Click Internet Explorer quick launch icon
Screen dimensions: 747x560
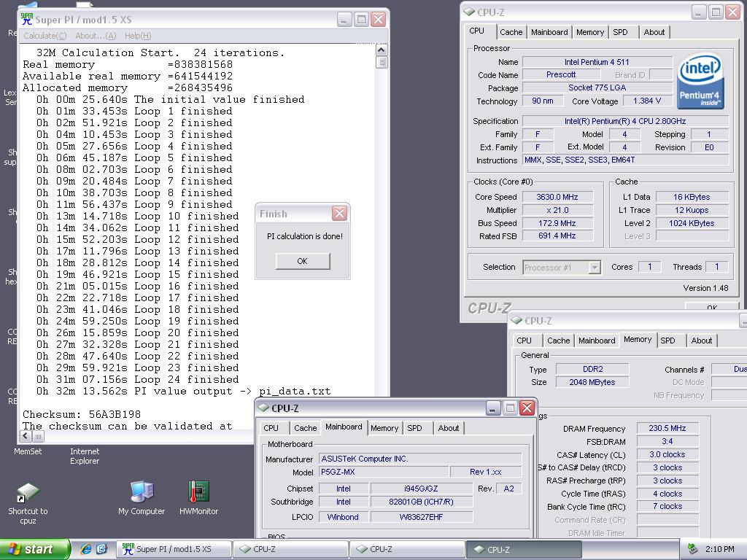coord(86,549)
